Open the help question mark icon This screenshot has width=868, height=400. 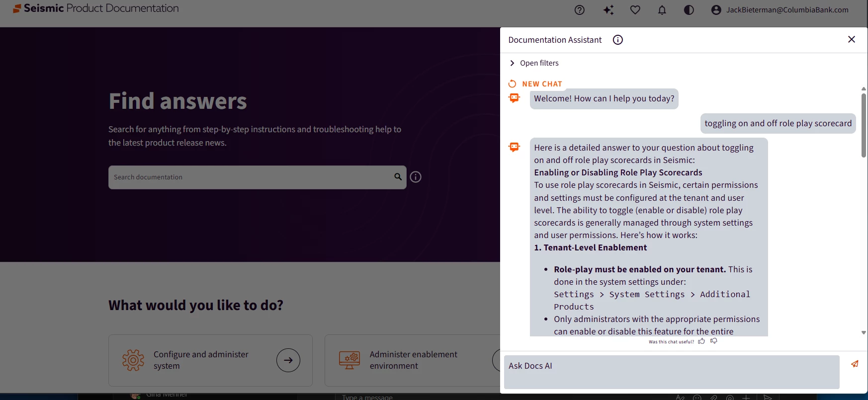(x=580, y=10)
